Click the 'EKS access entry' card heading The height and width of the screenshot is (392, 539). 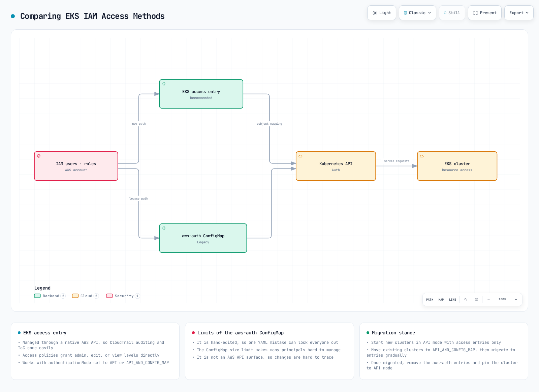click(x=45, y=333)
